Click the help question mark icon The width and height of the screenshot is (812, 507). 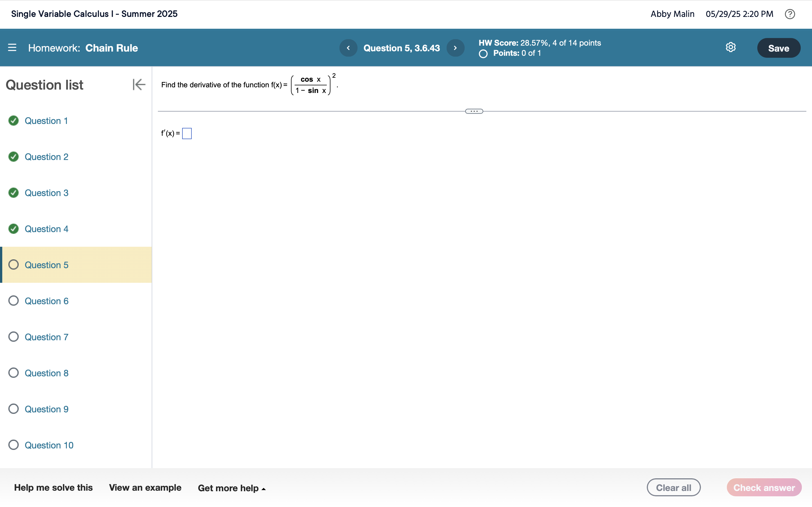[789, 14]
